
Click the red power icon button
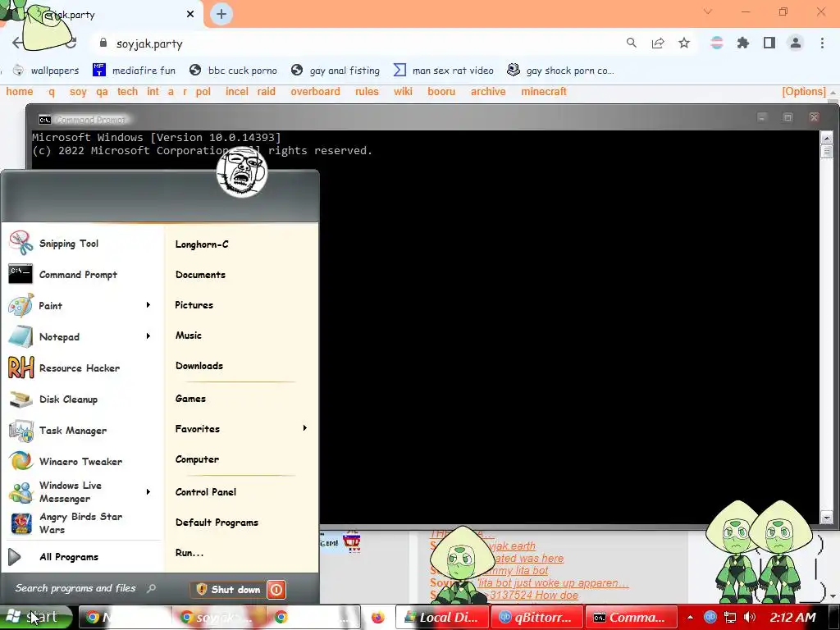(276, 590)
